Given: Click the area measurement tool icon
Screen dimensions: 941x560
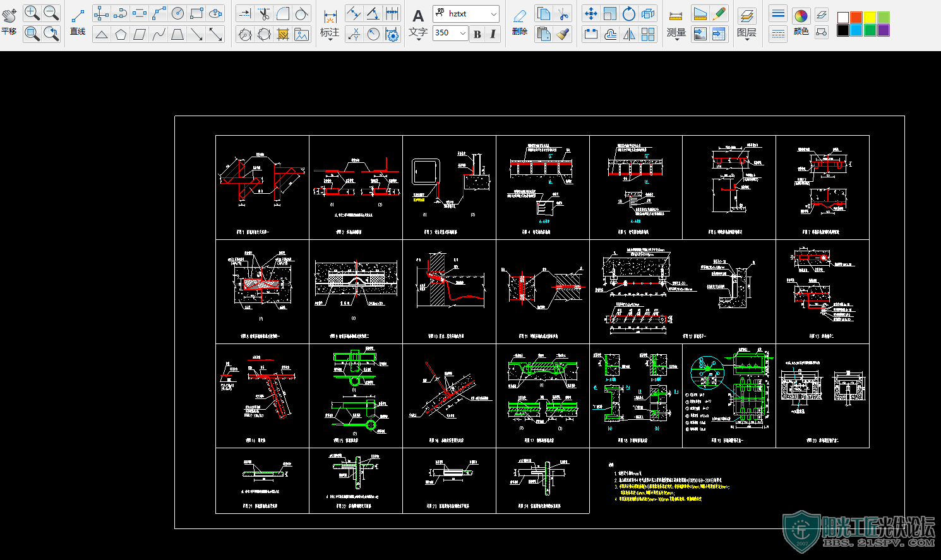Looking at the screenshot, I should (700, 13).
